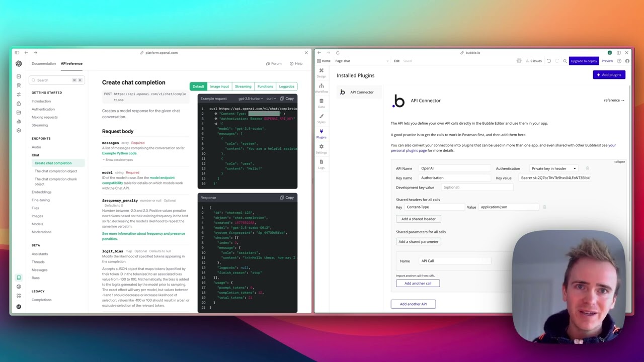Open the Bubble account avatar icon
The width and height of the screenshot is (644, 362).
(627, 61)
